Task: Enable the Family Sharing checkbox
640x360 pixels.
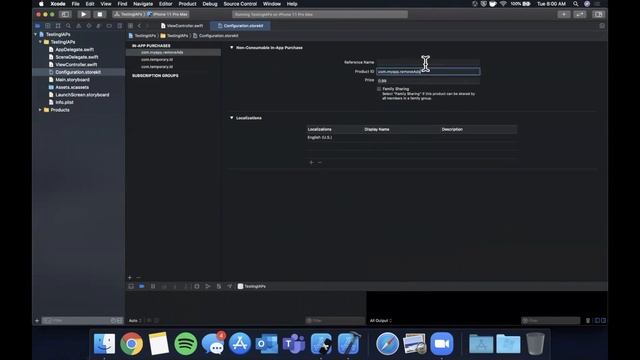Action: coord(379,89)
